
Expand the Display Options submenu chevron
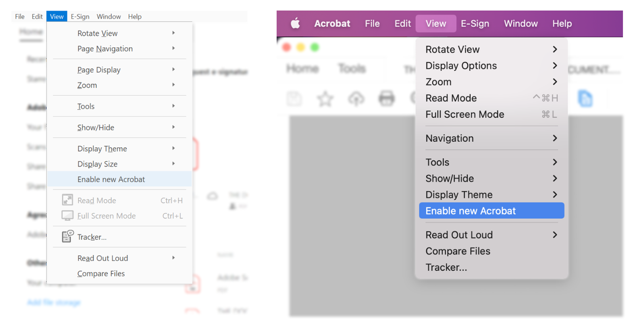(554, 65)
